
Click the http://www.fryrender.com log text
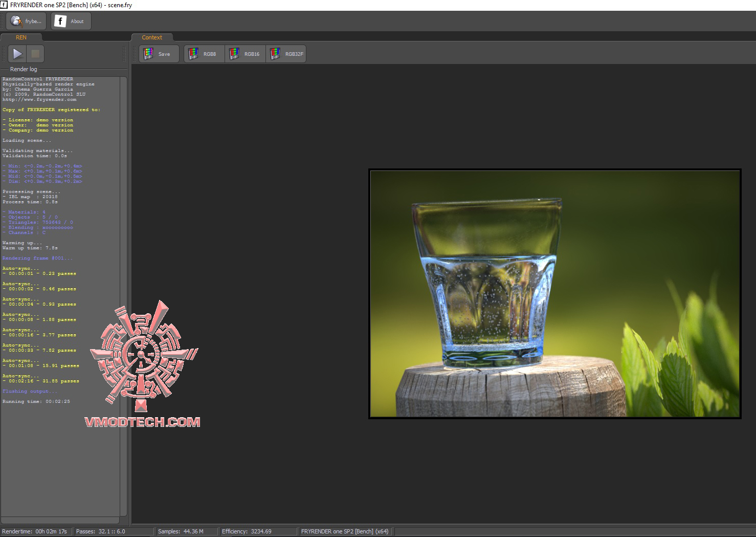39,99
